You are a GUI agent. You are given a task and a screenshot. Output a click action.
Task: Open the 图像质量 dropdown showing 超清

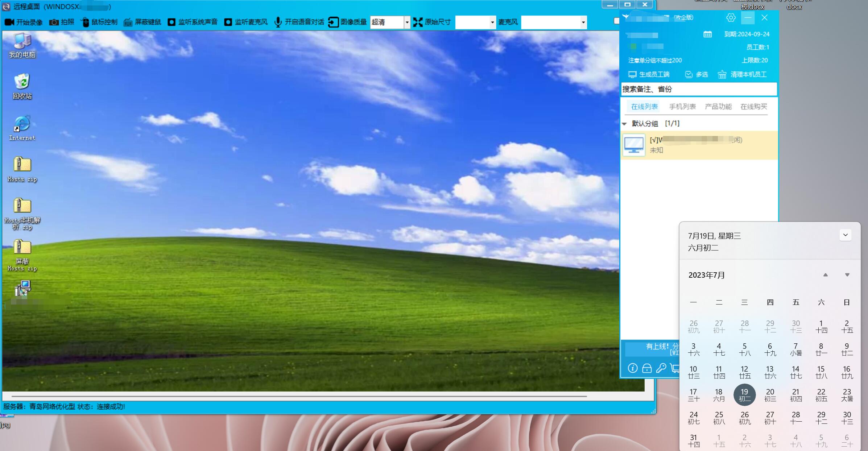[x=407, y=22]
